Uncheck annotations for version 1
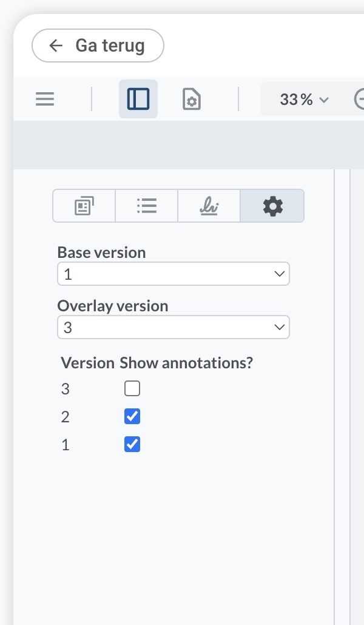Screen dimensions: 364x625 (132, 445)
